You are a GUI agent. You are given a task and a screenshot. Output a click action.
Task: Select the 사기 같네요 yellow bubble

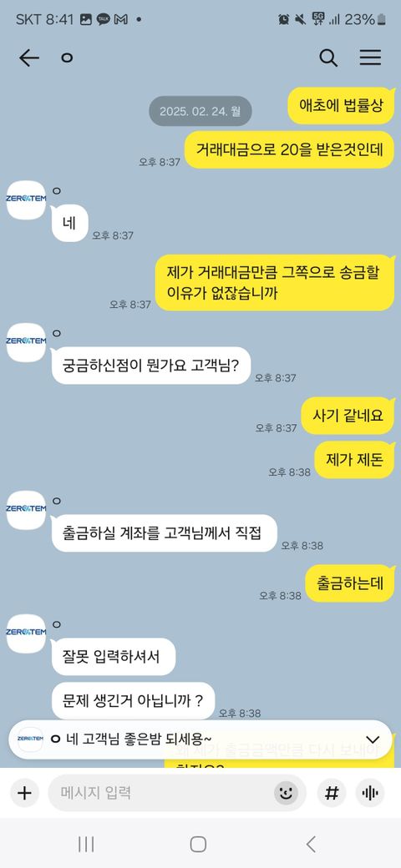pyautogui.click(x=348, y=416)
